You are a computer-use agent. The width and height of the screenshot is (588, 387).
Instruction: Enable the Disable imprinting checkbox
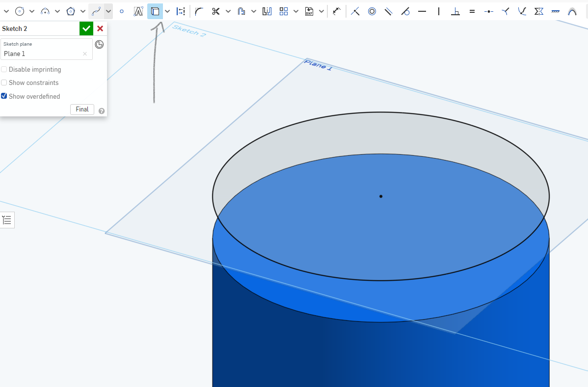click(x=4, y=69)
